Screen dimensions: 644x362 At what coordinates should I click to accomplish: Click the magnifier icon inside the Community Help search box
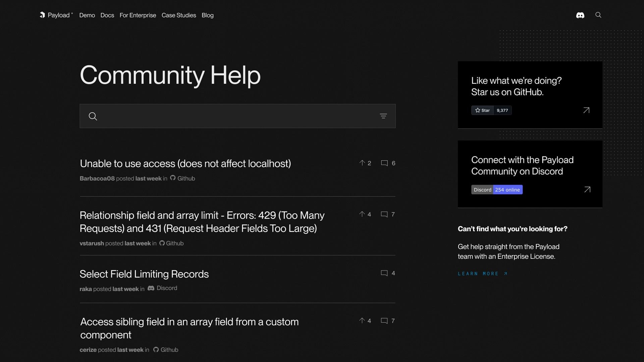tap(93, 116)
